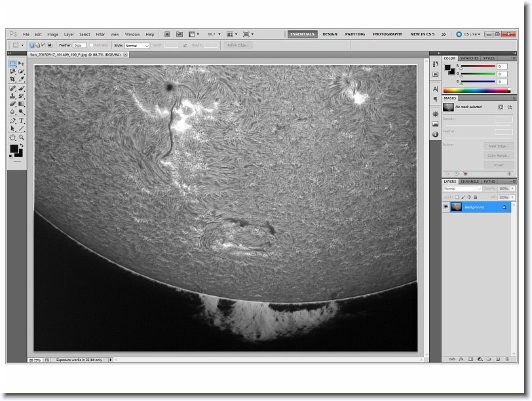The image size is (532, 401).
Task: Select the Rectangular Marquee tool
Action: point(13,64)
